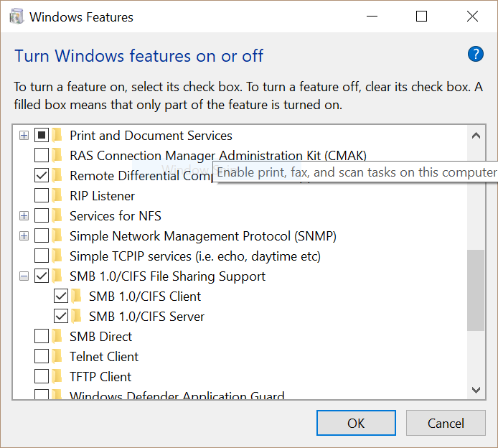Select the TFTP Client label
Image resolution: width=498 pixels, height=448 pixels.
tap(100, 376)
